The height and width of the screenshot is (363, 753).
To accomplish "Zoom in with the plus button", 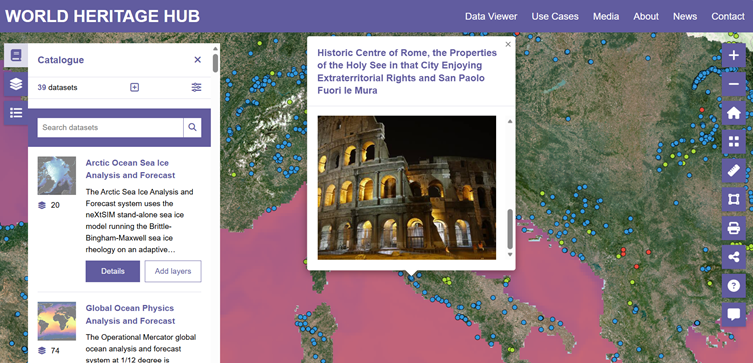I will click(733, 55).
